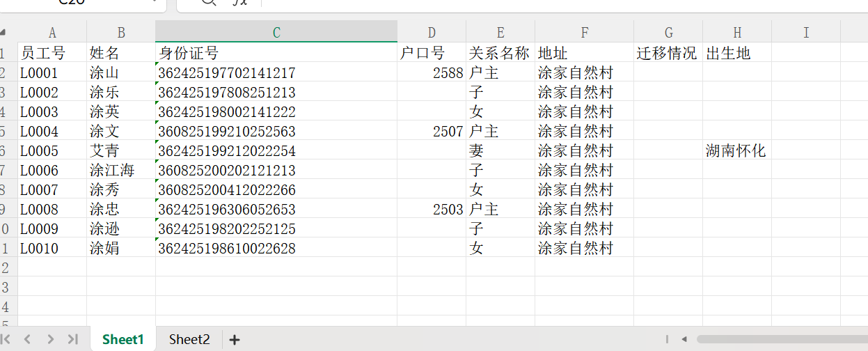Click the cell containing L0008
Viewport: 868px width, 351px height.
(x=52, y=209)
